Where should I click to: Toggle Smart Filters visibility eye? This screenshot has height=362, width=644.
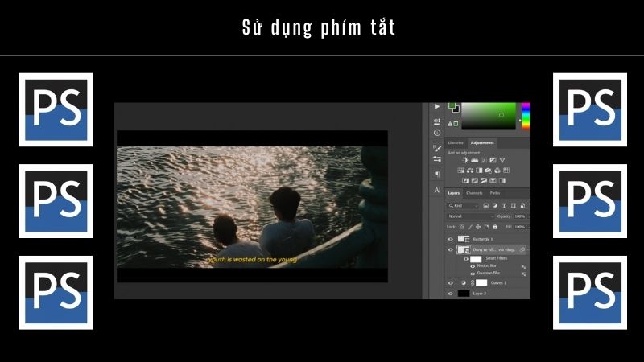tap(466, 259)
